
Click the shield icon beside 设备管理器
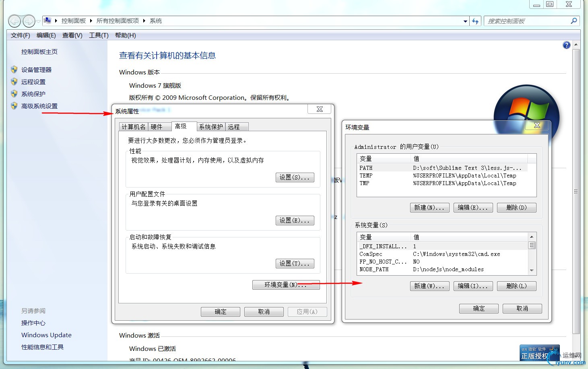coord(14,70)
